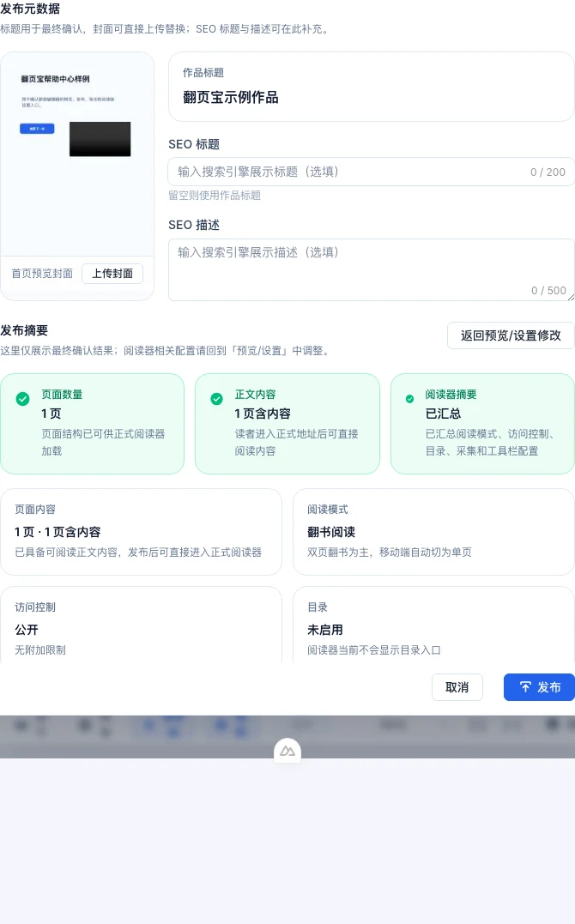Click green check icon on 阅读器摘要 card

[409, 399]
